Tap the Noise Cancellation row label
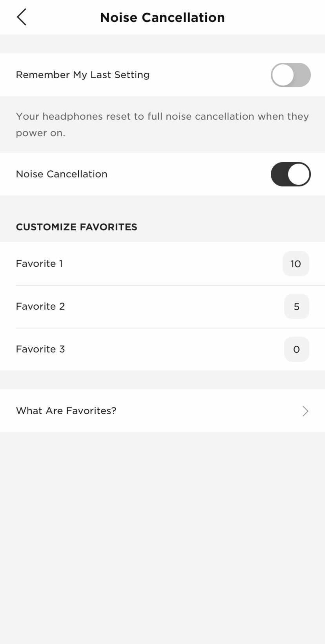Viewport: 325px width, 644px height. tap(61, 174)
